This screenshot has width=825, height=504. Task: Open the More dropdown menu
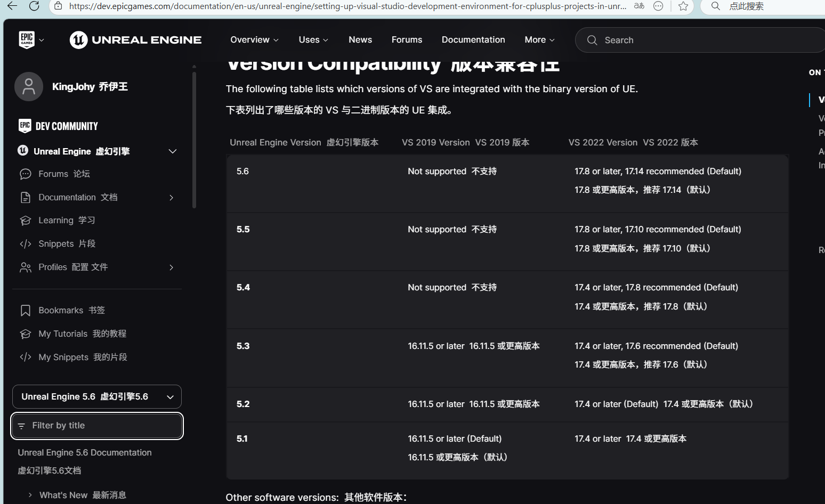coord(539,40)
